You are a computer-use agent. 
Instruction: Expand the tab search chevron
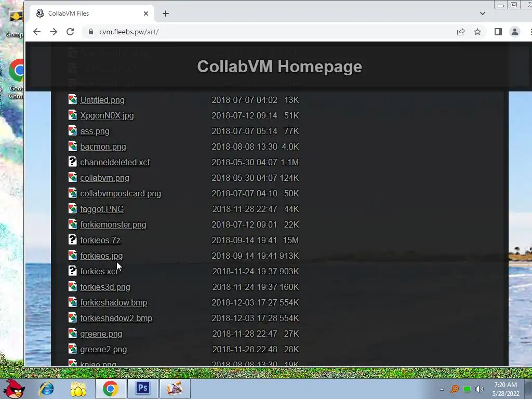coord(483,14)
